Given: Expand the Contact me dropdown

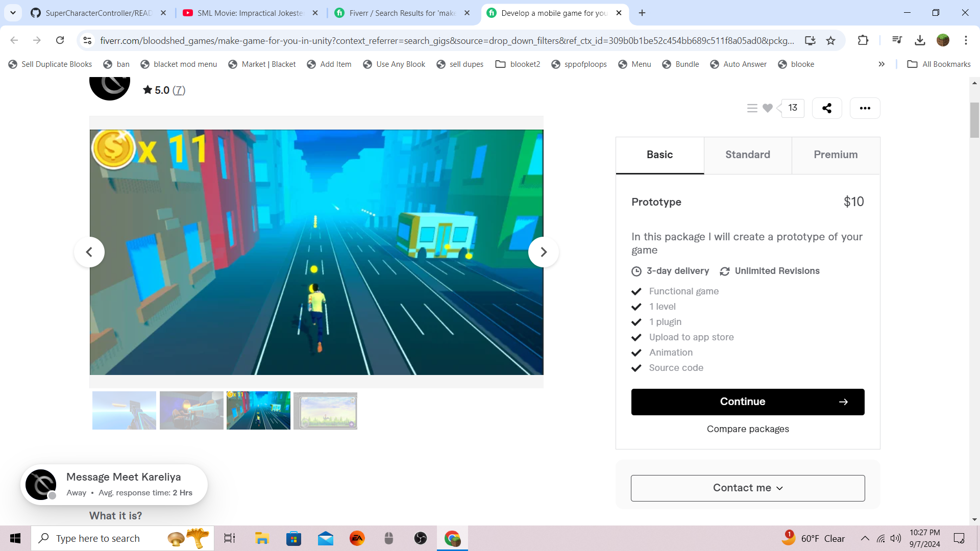Looking at the screenshot, I should (x=747, y=488).
